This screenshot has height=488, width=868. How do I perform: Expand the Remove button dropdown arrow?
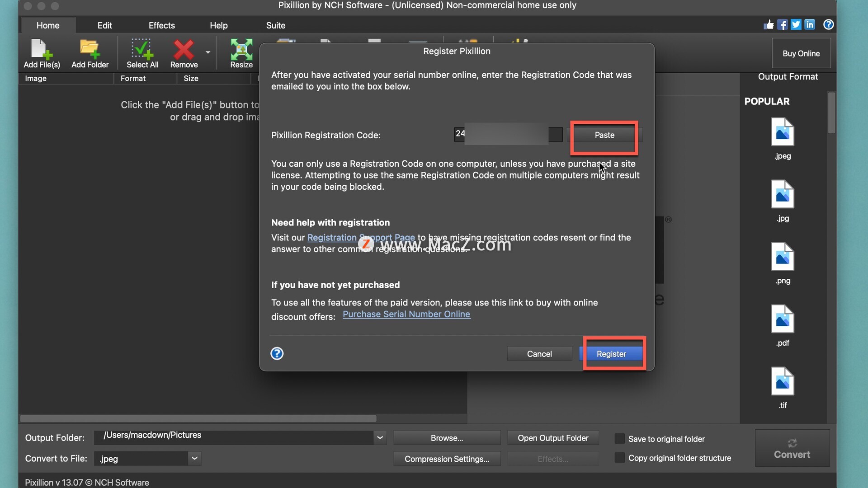[x=208, y=52]
